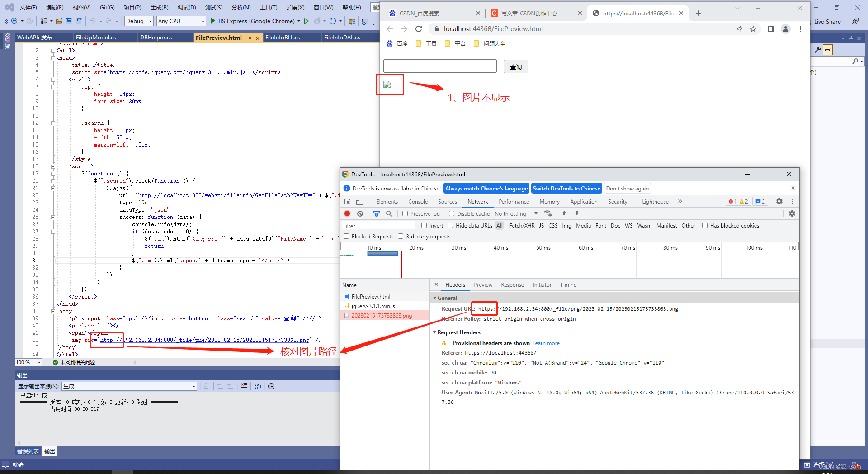Start without debugging outlined play icon

point(307,21)
